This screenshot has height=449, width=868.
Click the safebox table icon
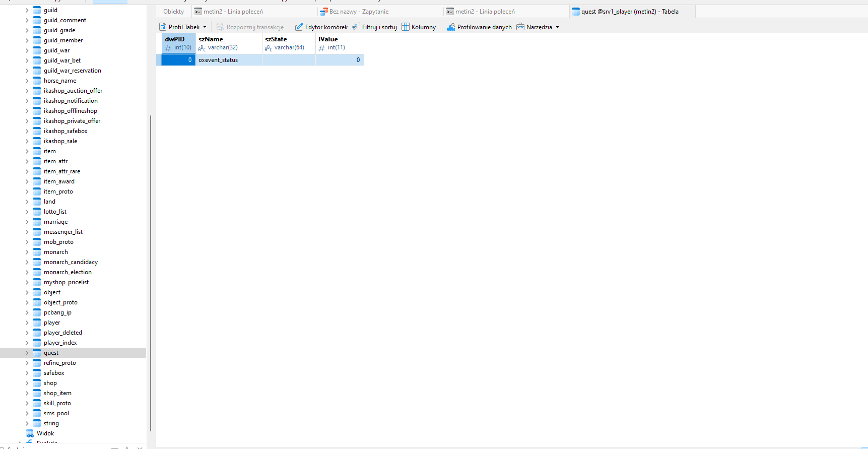tap(37, 373)
